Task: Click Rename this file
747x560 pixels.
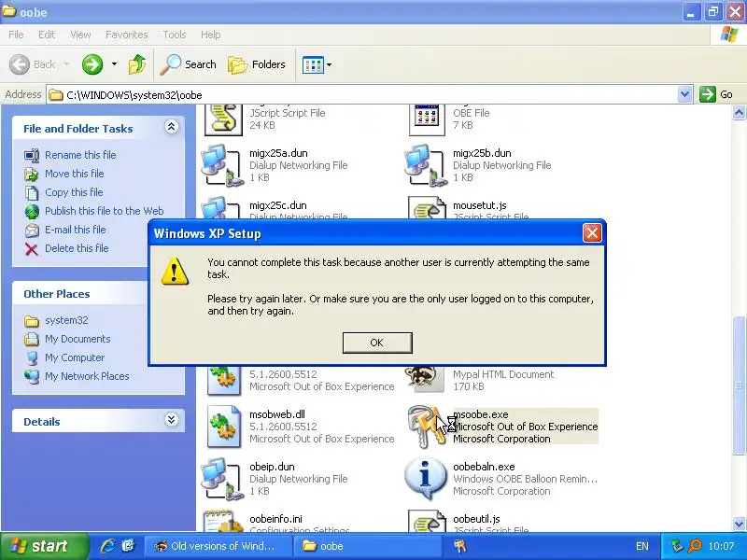Action: [80, 155]
